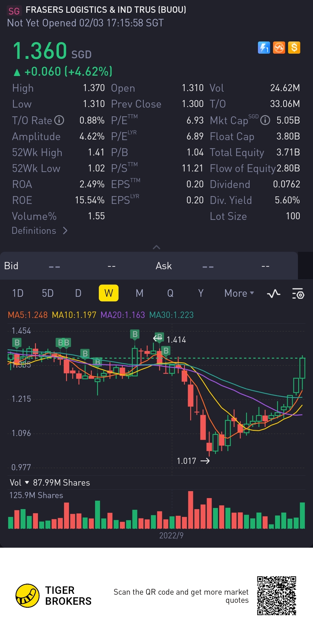313x644 pixels.
Task: Tap the MA10:1.197 indicator label
Action: [x=74, y=315]
